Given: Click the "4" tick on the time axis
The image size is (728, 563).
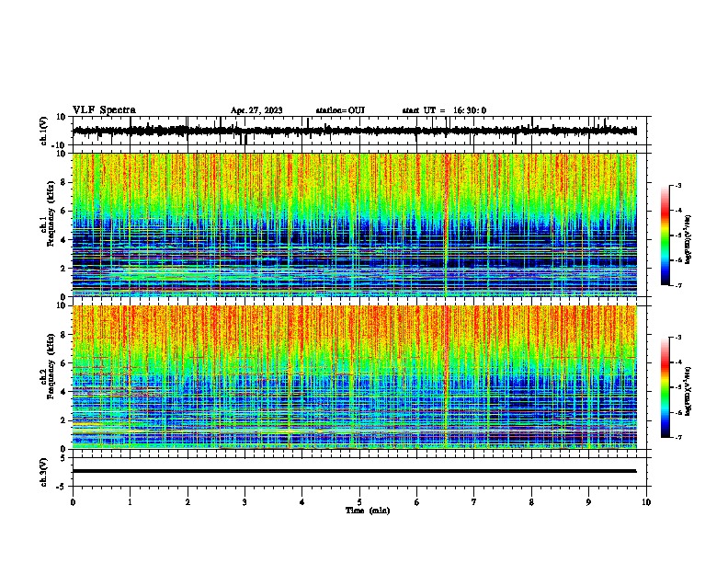Looking at the screenshot, I should pos(302,502).
